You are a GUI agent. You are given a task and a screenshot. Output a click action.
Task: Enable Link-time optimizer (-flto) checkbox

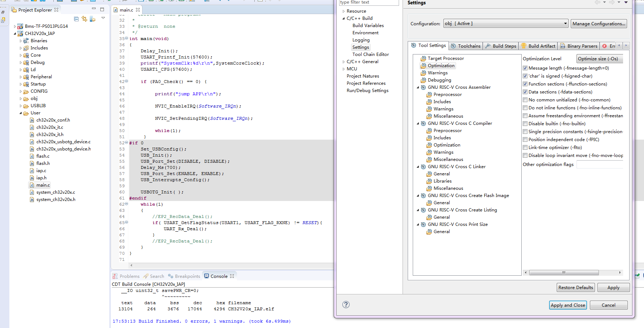point(525,148)
